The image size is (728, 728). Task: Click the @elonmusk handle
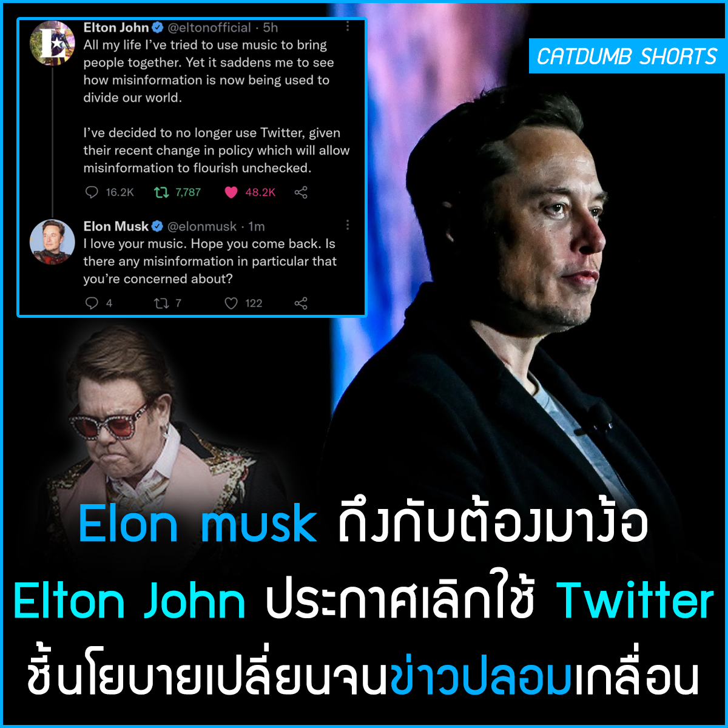202,226
